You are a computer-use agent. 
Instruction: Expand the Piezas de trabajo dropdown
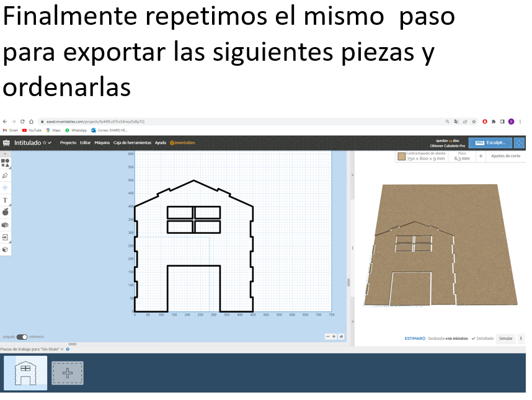pyautogui.click(x=61, y=349)
